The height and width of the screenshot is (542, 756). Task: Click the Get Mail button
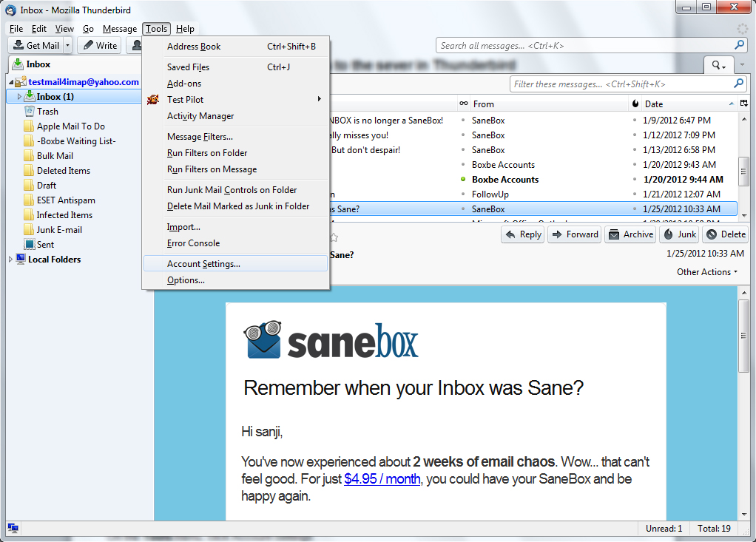pos(36,45)
